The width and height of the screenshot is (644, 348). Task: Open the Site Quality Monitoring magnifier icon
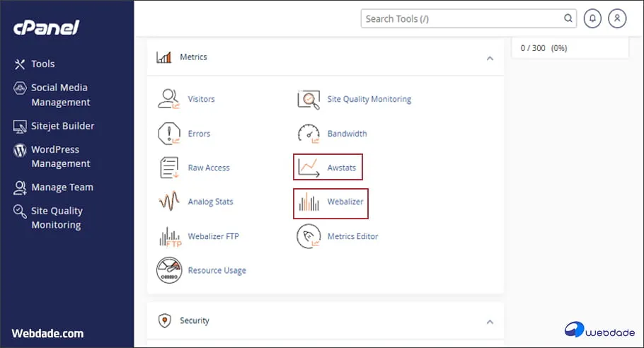click(309, 100)
